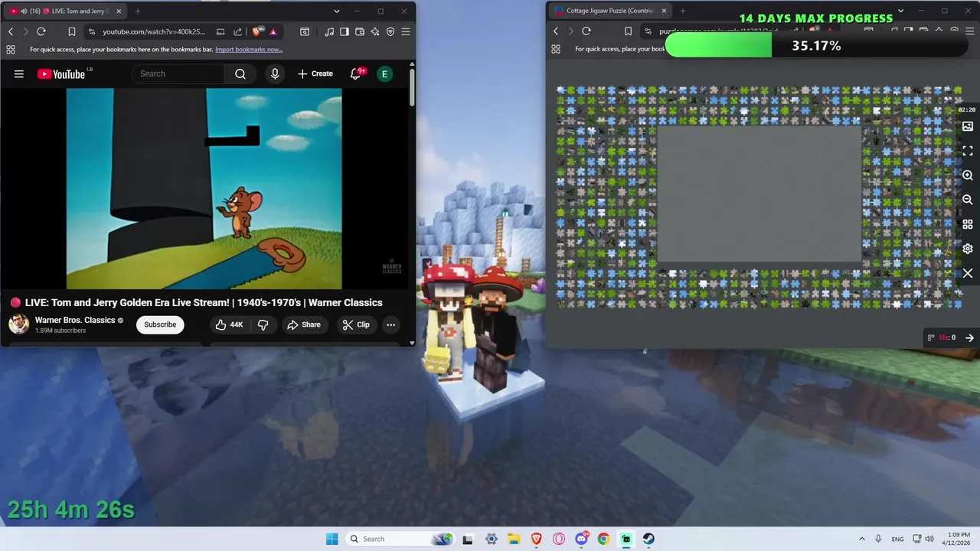980x551 pixels.
Task: Dislike the Tom and Jerry video
Action: pyautogui.click(x=263, y=324)
